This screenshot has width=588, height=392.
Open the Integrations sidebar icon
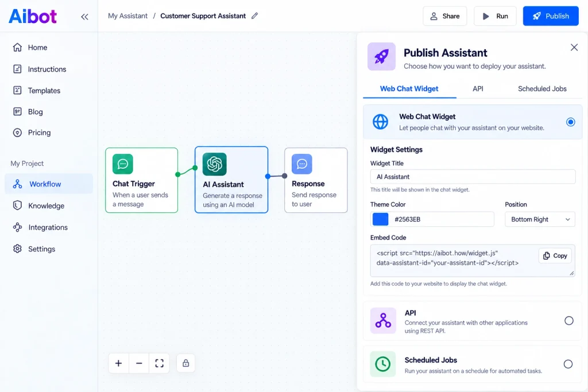[x=17, y=227]
